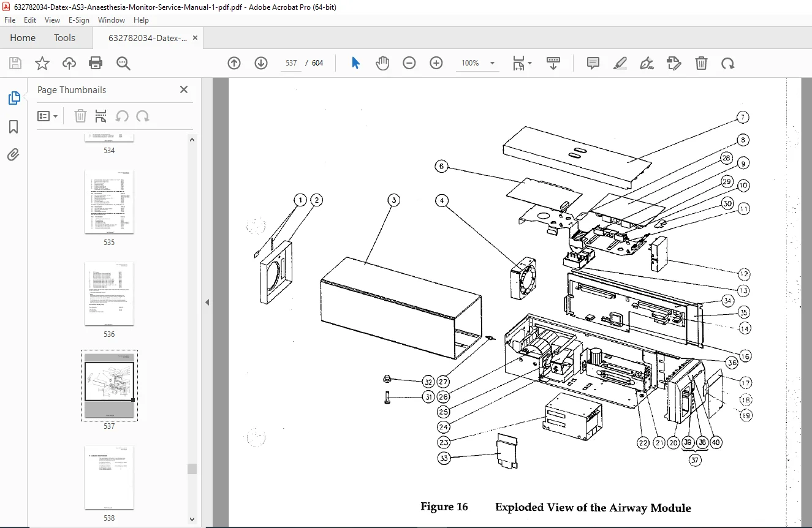
Task: Click the "Figure 16" caption label
Action: 444,507
